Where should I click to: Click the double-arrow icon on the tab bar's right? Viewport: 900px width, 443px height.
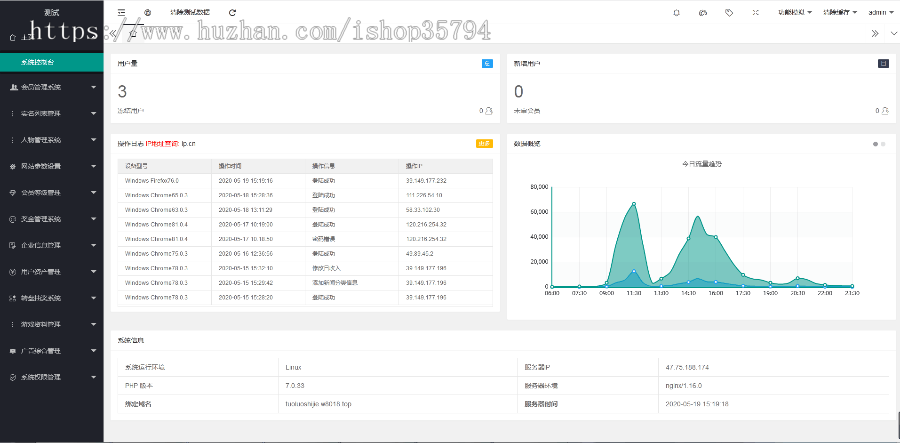(x=875, y=33)
